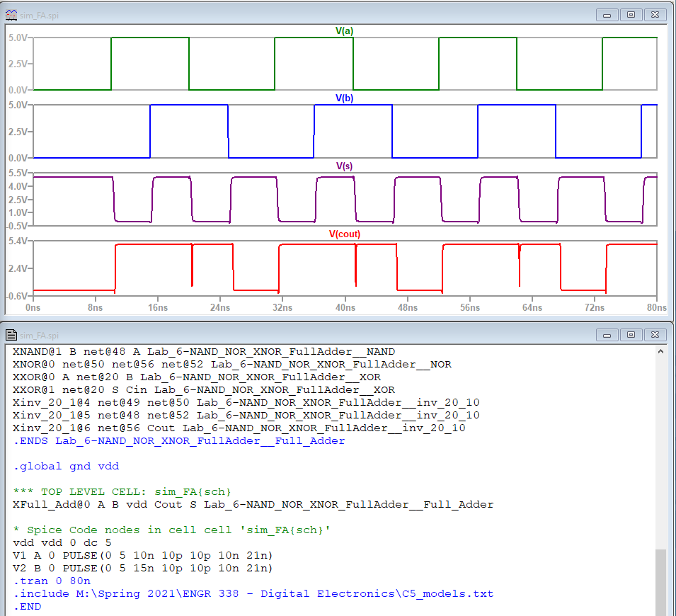Click the 40ns time axis label

[345, 307]
